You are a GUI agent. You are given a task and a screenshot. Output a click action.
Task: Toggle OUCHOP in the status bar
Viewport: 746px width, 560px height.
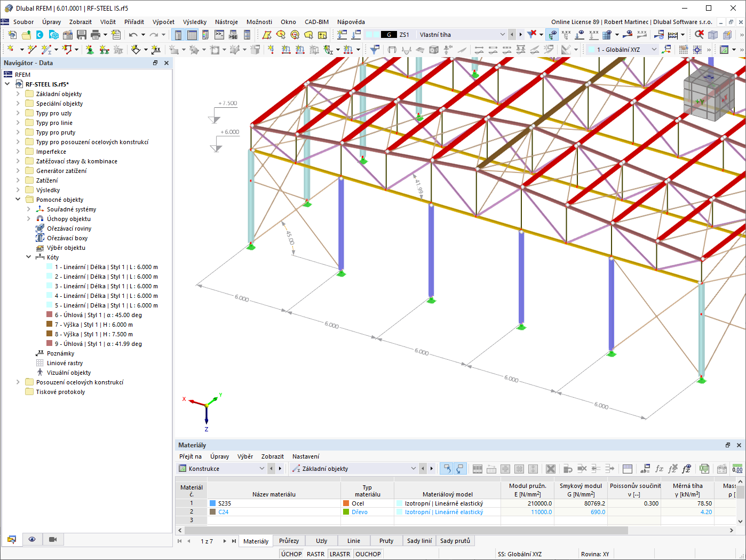(x=368, y=554)
